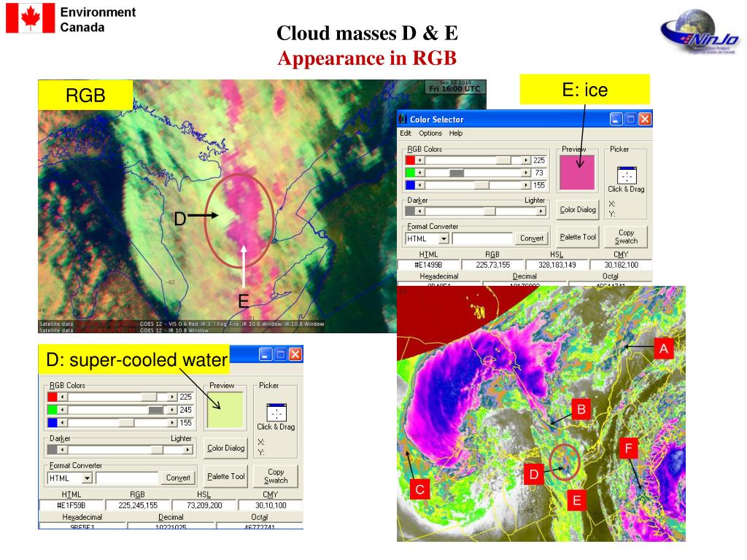Click the Lighter arrow in the E: ice window
The height and width of the screenshot is (560, 747).
click(x=541, y=211)
